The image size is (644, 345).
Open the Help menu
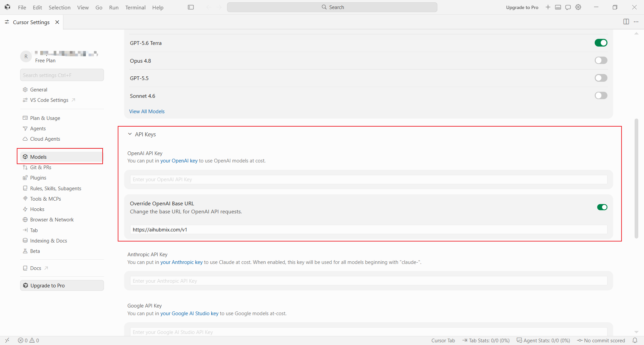point(158,7)
